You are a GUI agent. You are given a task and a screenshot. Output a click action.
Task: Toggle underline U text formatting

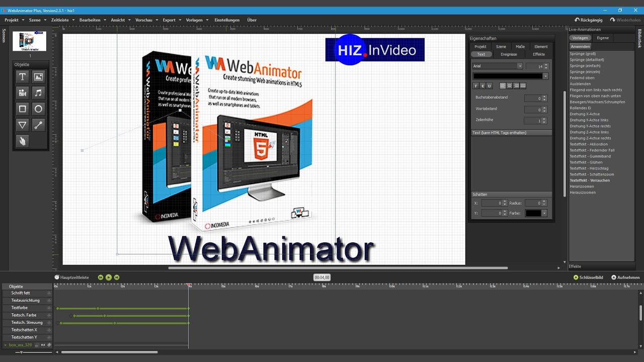click(489, 86)
